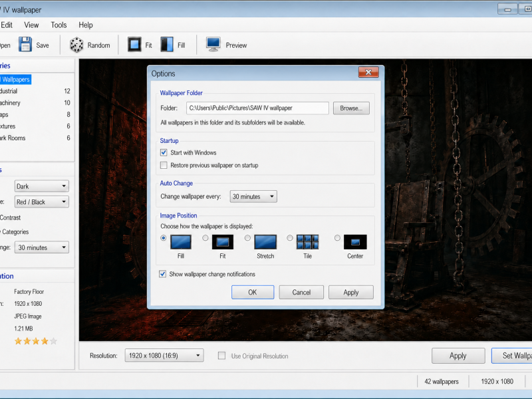
Task: Open sidebar 30 minutes dropdown
Action: [x=42, y=247]
